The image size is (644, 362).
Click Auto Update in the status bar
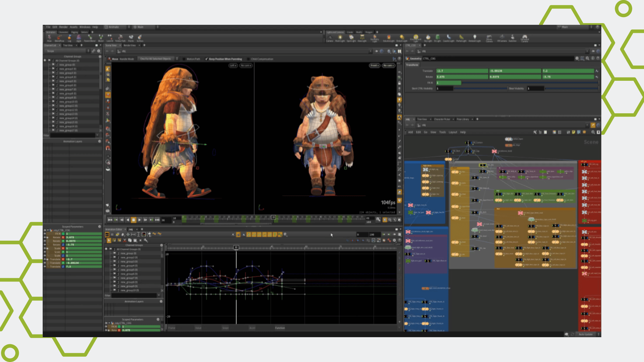click(586, 335)
